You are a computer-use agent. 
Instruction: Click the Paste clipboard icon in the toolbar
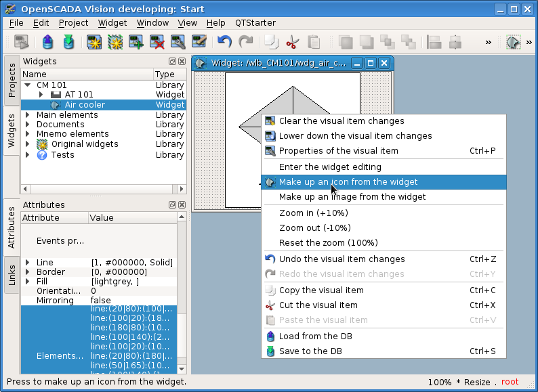(314, 42)
